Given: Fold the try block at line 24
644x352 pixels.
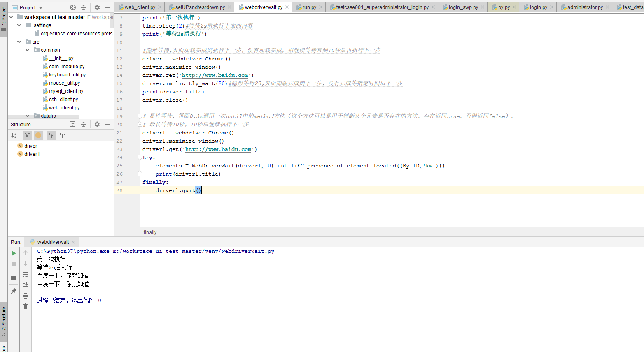Looking at the screenshot, I should tap(140, 157).
